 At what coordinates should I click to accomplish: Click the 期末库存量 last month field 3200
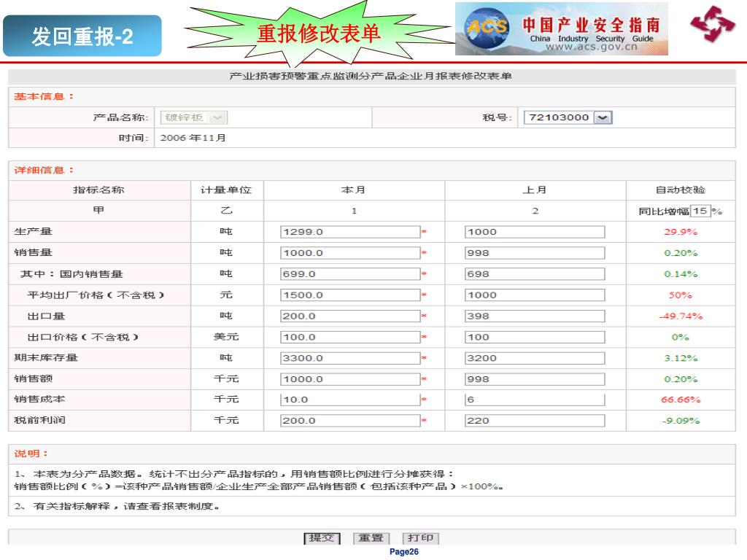534,358
